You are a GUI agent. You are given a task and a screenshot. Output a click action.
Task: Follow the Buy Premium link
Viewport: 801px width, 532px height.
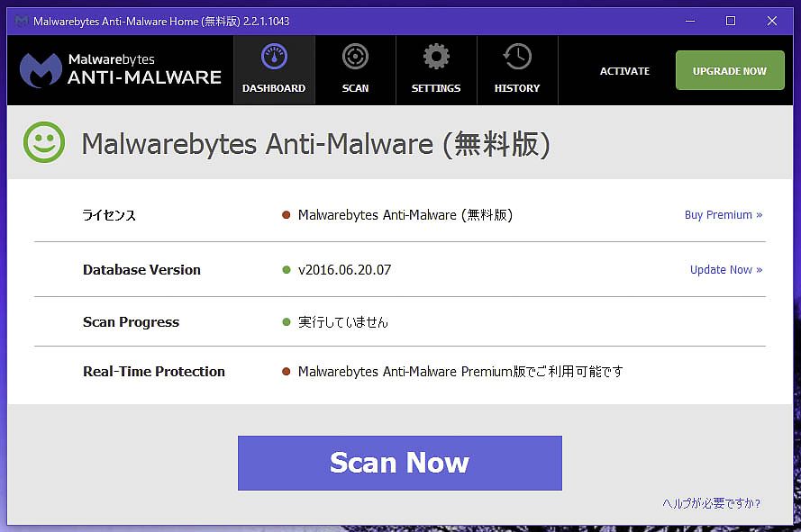[x=724, y=215]
